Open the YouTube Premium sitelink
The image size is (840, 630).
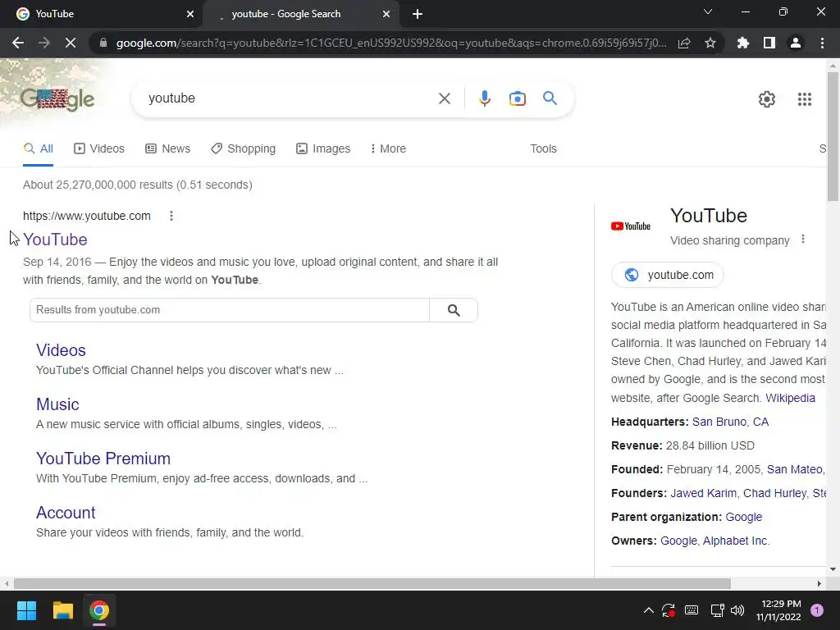(103, 459)
